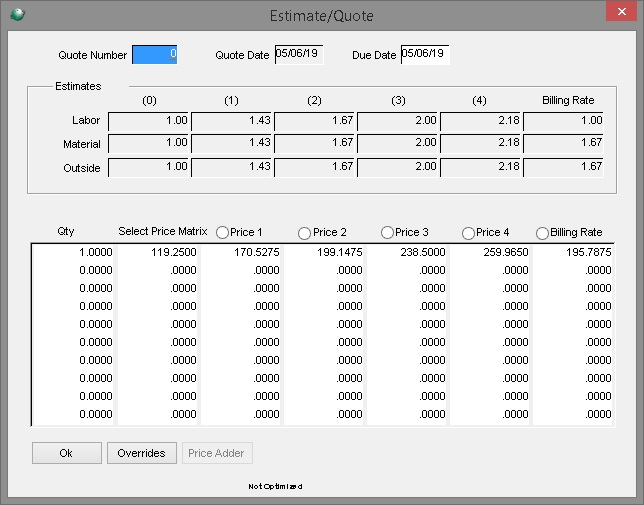Click the (2) column header
The image size is (644, 505).
click(314, 101)
